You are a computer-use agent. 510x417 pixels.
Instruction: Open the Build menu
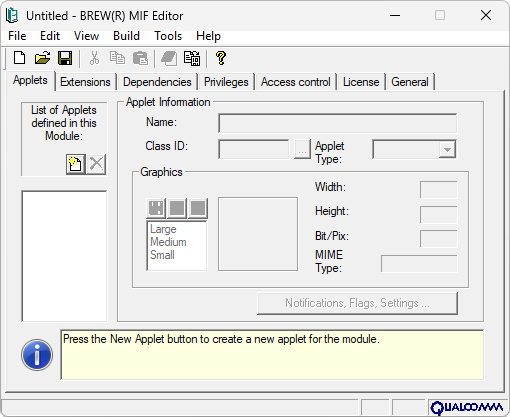[126, 36]
